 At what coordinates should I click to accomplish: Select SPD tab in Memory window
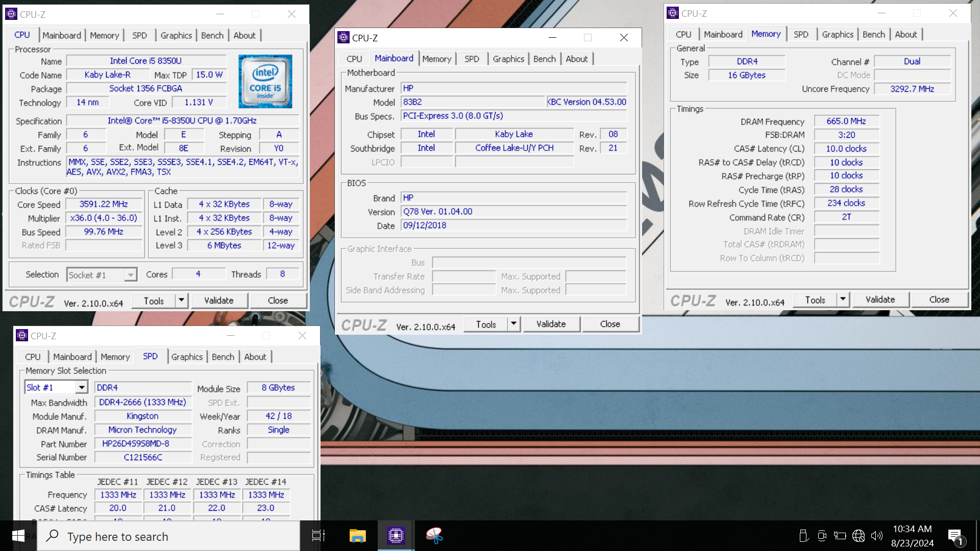[801, 34]
